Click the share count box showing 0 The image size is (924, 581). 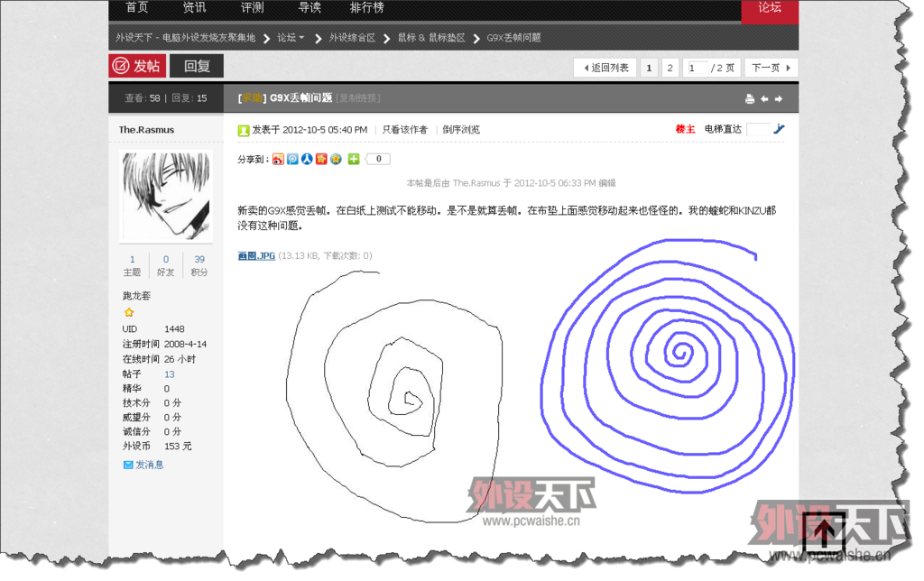pyautogui.click(x=378, y=159)
